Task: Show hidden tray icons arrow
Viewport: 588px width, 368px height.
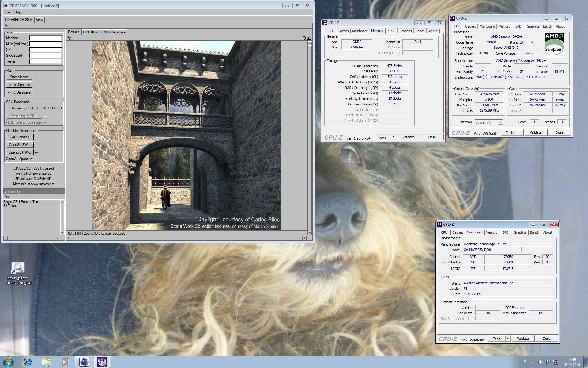Action: [x=533, y=362]
